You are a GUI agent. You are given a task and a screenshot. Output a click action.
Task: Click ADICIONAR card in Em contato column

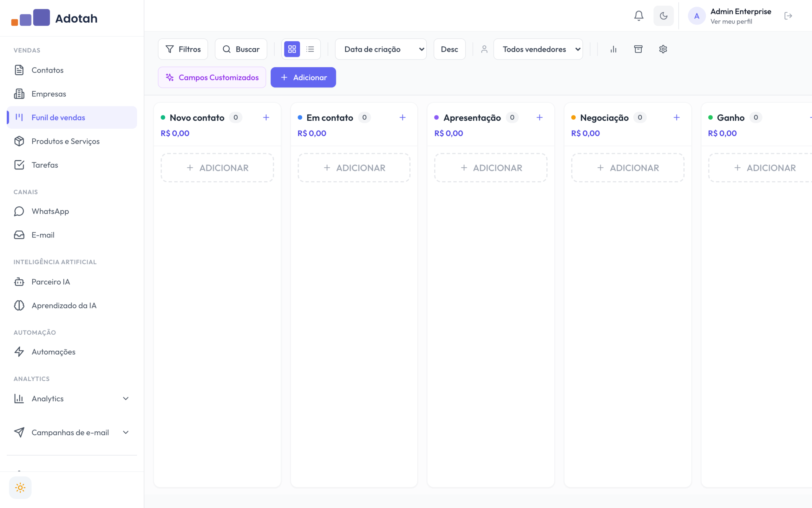point(354,168)
